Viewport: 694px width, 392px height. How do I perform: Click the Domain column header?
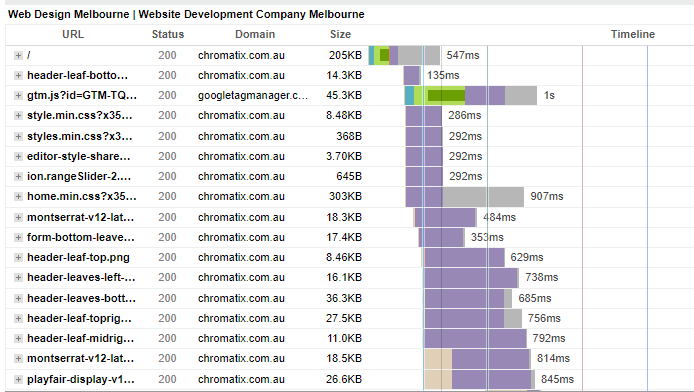tap(255, 35)
